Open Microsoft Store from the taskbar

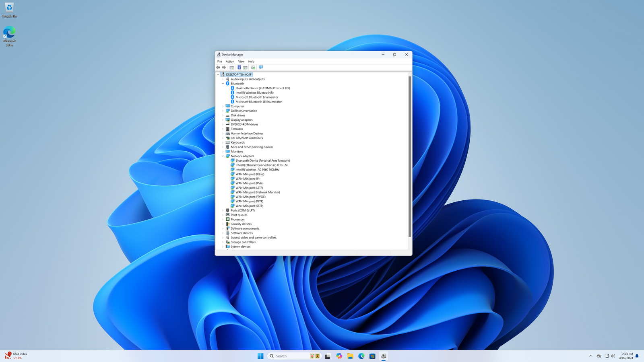(x=372, y=356)
